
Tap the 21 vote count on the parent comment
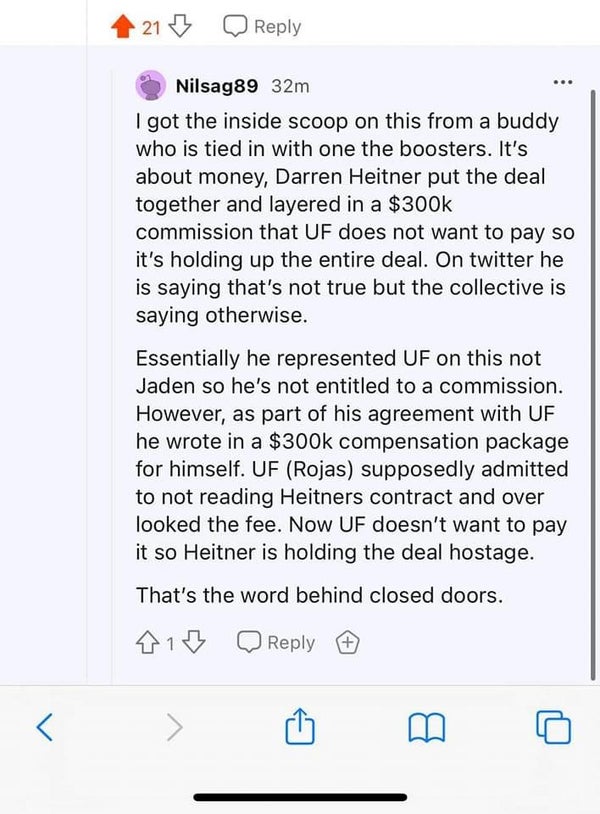pyautogui.click(x=151, y=29)
